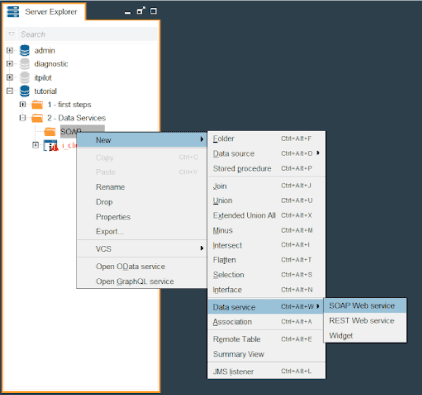Click the diagnostic database icon
422x395 pixels.
point(25,64)
